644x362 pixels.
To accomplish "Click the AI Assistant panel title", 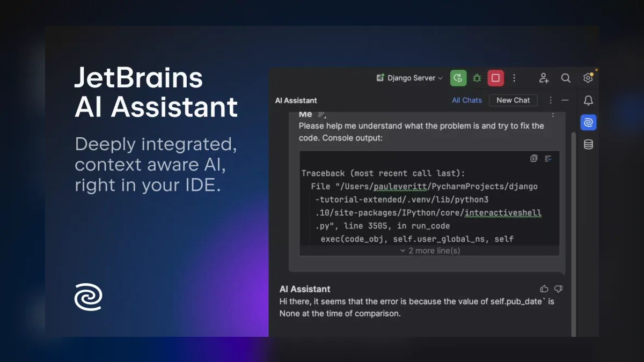I will tap(296, 100).
